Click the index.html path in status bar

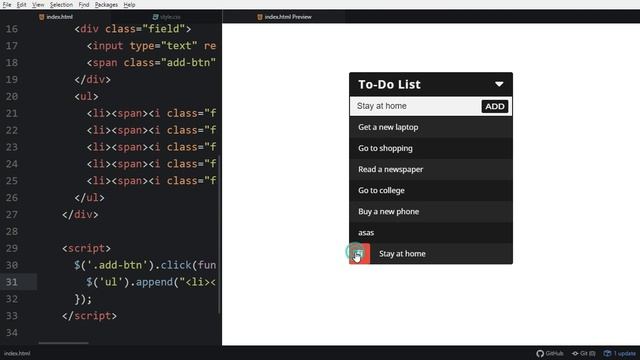17,353
